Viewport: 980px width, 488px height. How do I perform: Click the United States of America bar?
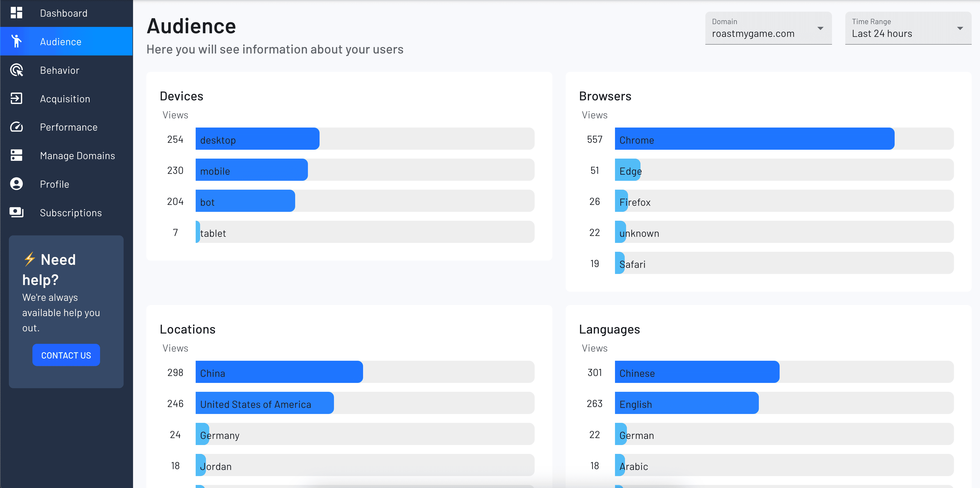click(264, 403)
